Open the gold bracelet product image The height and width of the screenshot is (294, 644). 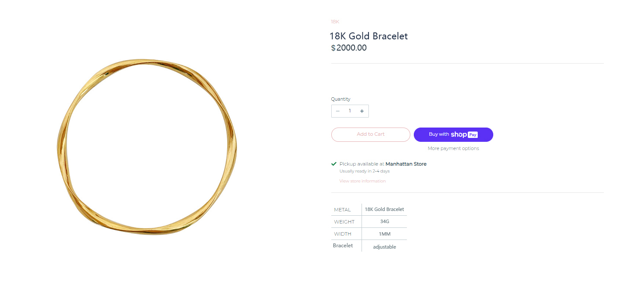[x=147, y=147]
